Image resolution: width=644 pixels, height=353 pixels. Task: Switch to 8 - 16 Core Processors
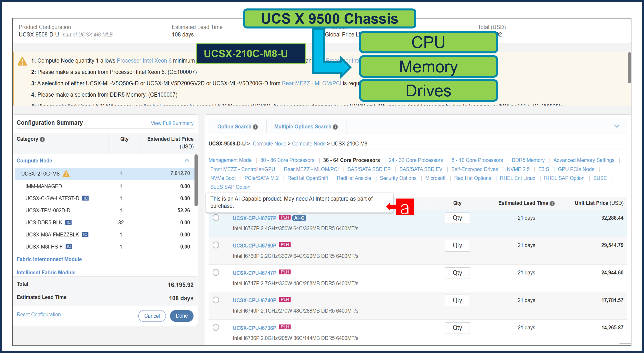(477, 160)
